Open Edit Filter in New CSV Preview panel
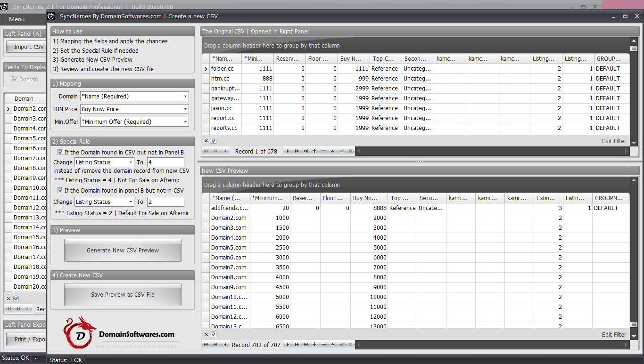644x364 pixels. click(x=614, y=334)
